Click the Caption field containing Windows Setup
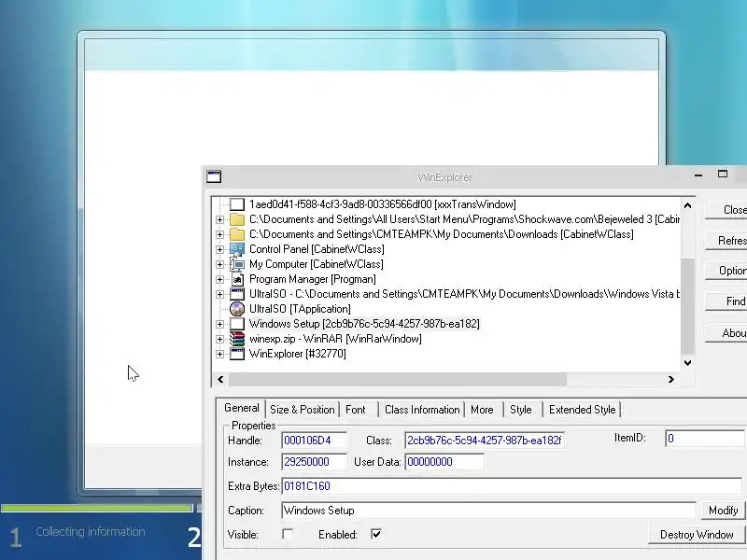 point(488,511)
